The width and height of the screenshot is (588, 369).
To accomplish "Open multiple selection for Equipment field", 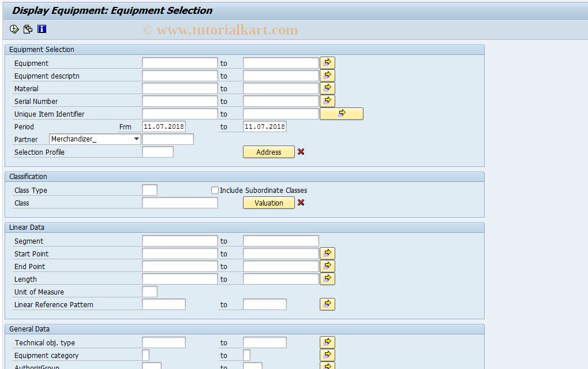I will tap(327, 62).
